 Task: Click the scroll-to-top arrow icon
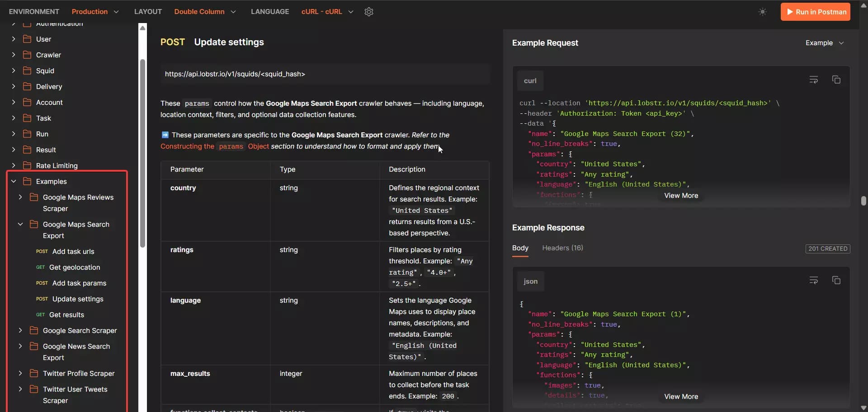pos(863,5)
